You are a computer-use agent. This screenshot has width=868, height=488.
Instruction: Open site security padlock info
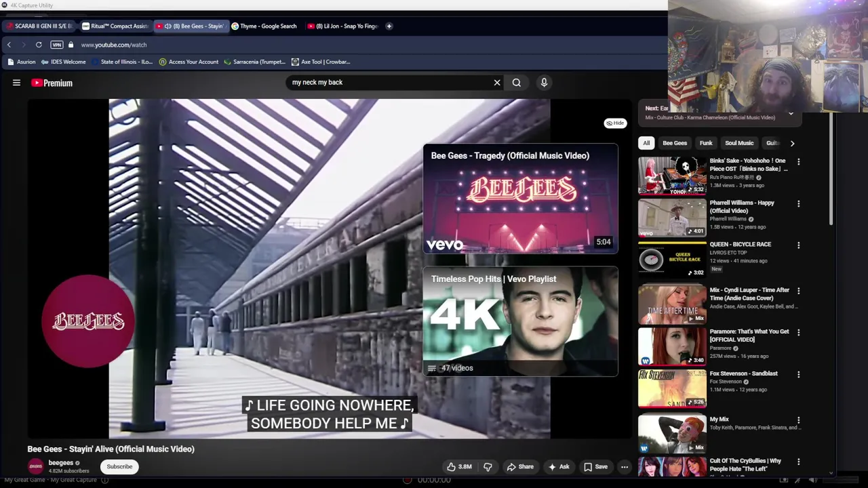coord(71,45)
